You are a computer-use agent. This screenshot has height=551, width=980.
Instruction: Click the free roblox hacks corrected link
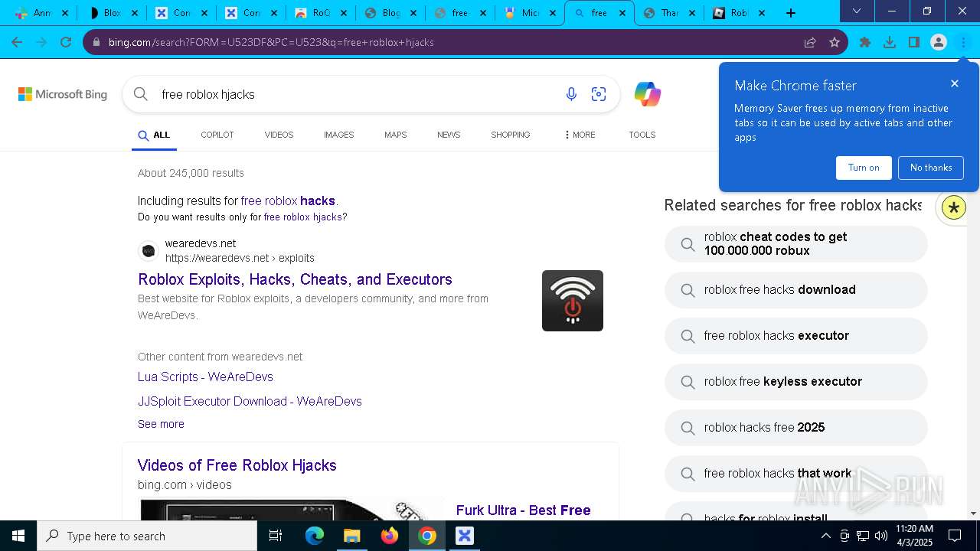coord(288,201)
